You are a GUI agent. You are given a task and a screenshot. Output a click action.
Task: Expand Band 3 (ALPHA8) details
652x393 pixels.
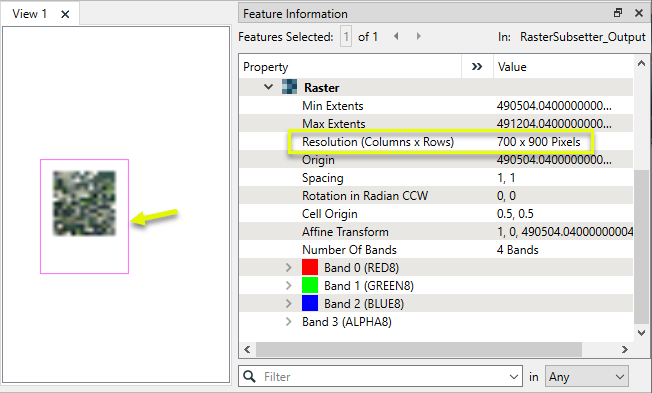pos(289,321)
